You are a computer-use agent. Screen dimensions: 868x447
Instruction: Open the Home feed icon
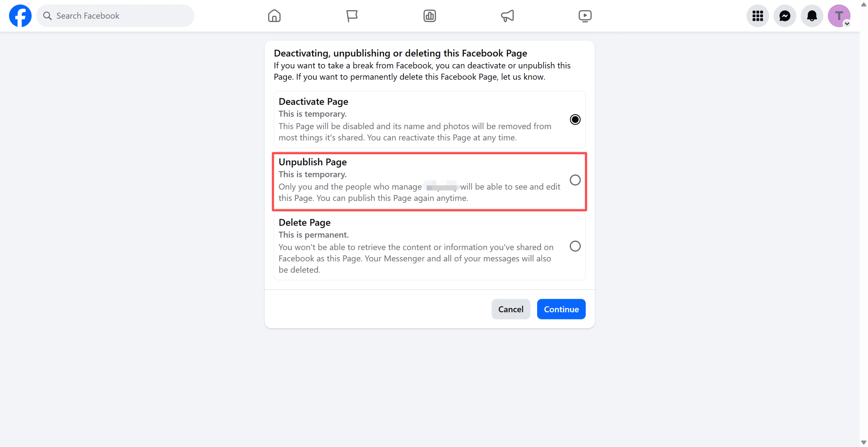274,16
